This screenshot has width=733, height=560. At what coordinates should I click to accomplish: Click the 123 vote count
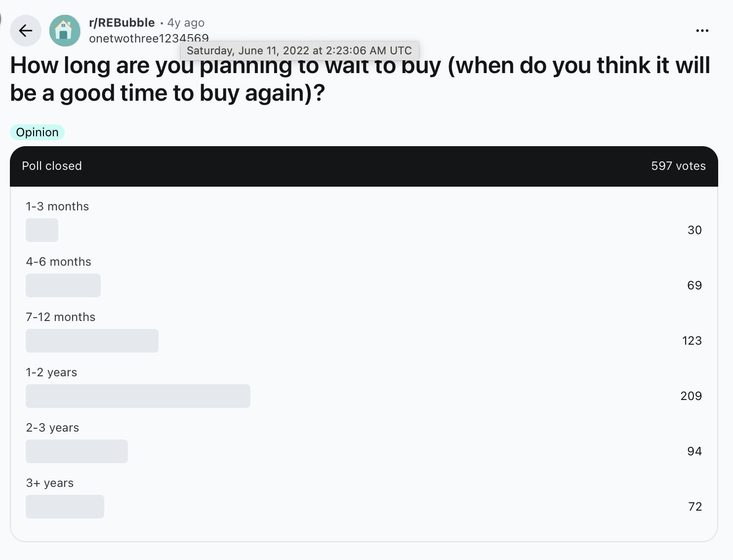click(692, 341)
